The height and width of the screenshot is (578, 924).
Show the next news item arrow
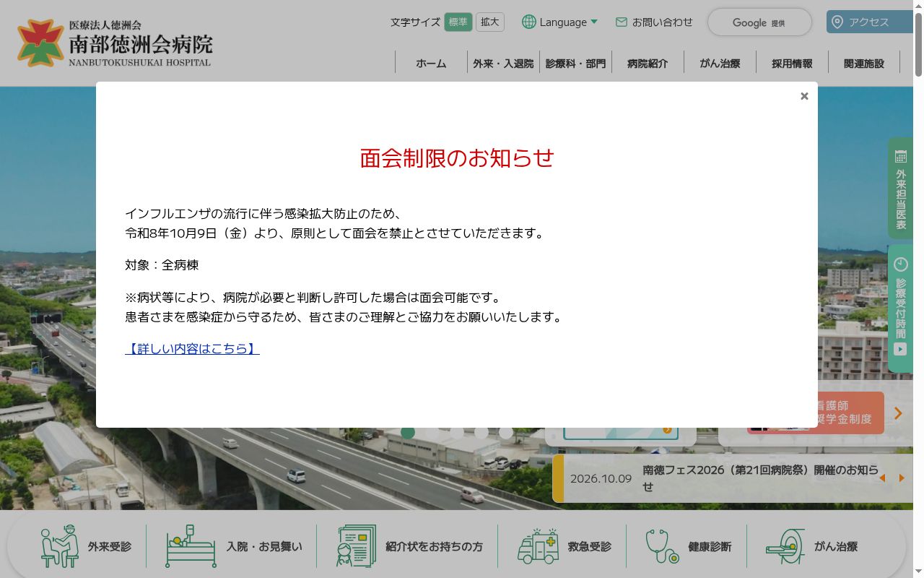(x=902, y=478)
